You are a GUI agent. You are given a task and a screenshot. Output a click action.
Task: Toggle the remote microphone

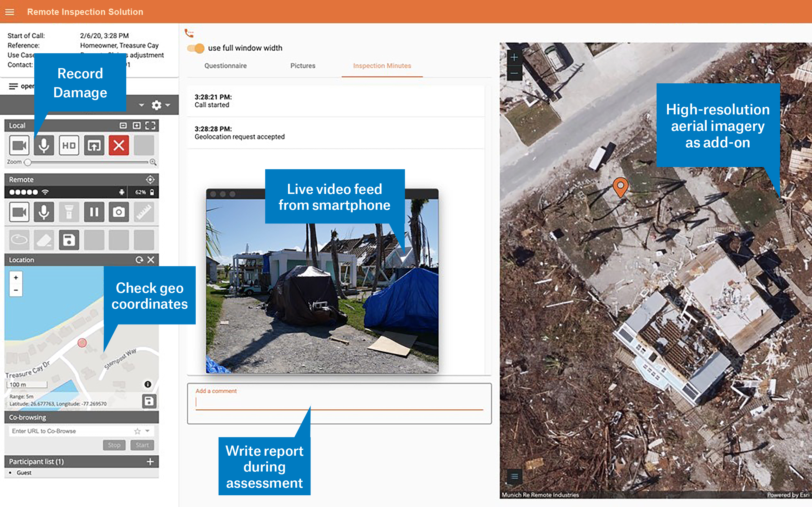(44, 212)
